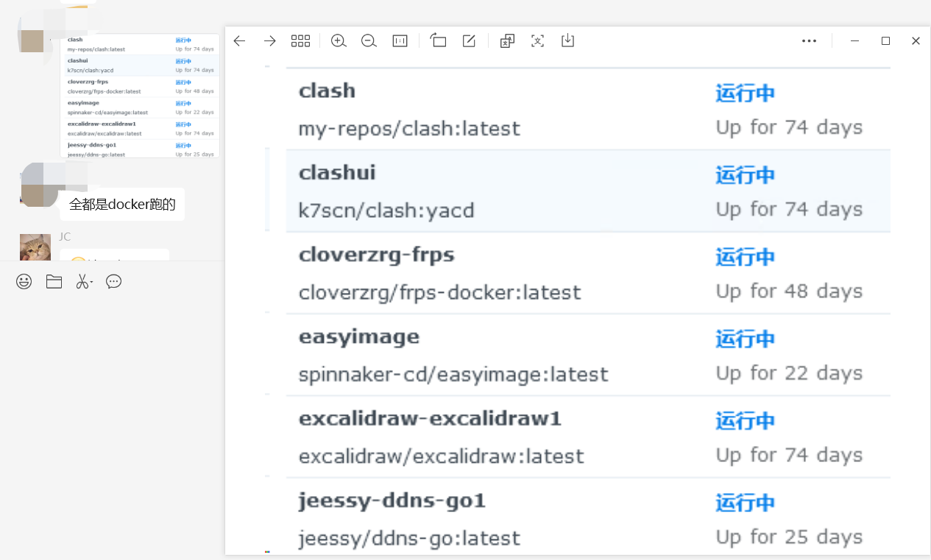Click the bold 'jeessy-ddns-go1' name in viewer
This screenshot has height=560, width=931.
(x=392, y=501)
